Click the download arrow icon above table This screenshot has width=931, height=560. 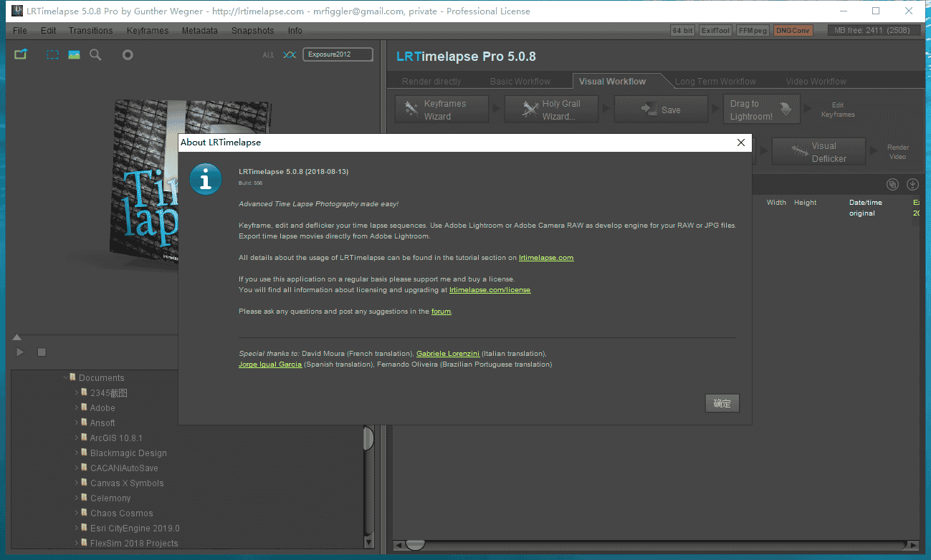click(912, 184)
